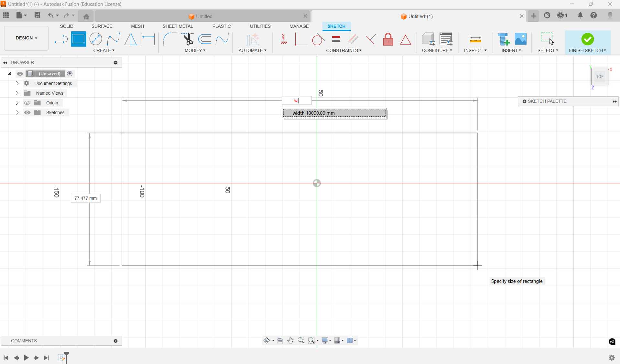Toggle visibility of the Unsaved component
This screenshot has height=364, width=620.
pyautogui.click(x=20, y=74)
